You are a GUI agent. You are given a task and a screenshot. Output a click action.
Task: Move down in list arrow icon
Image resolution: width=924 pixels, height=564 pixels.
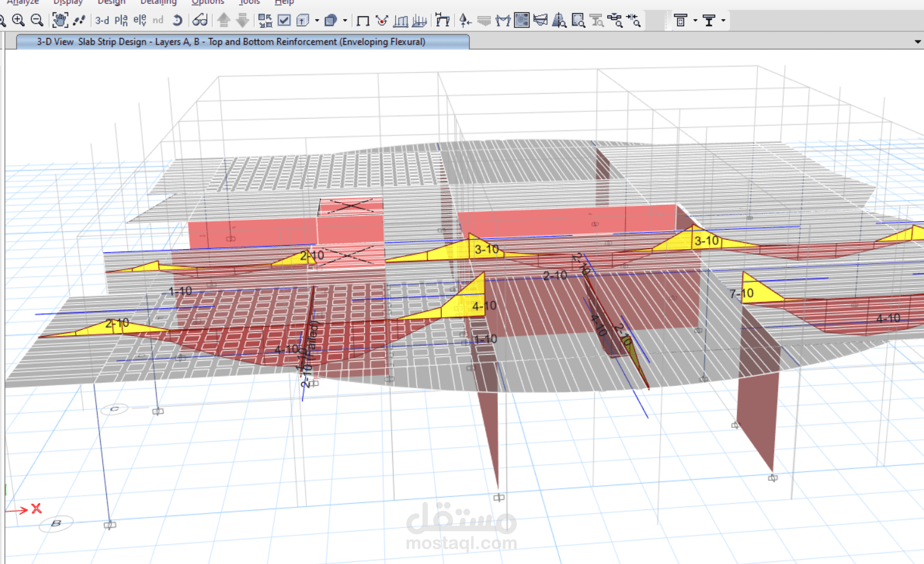pos(242,20)
